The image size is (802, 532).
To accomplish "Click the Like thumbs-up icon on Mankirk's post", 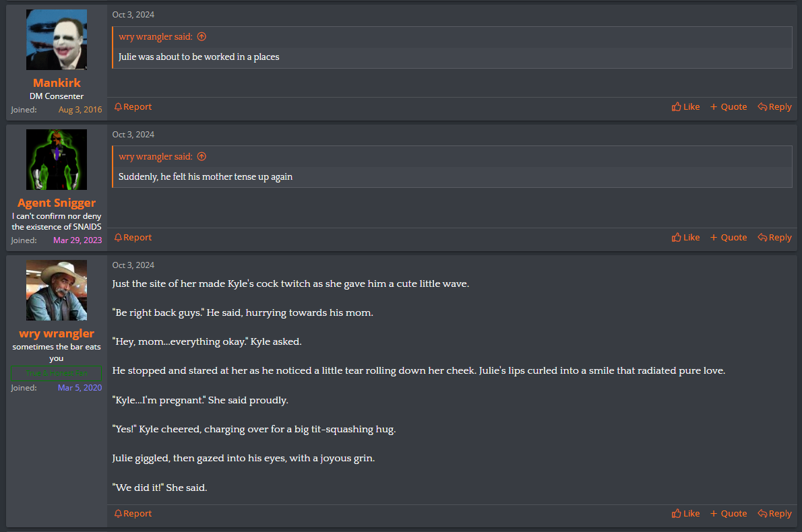I will [x=676, y=107].
